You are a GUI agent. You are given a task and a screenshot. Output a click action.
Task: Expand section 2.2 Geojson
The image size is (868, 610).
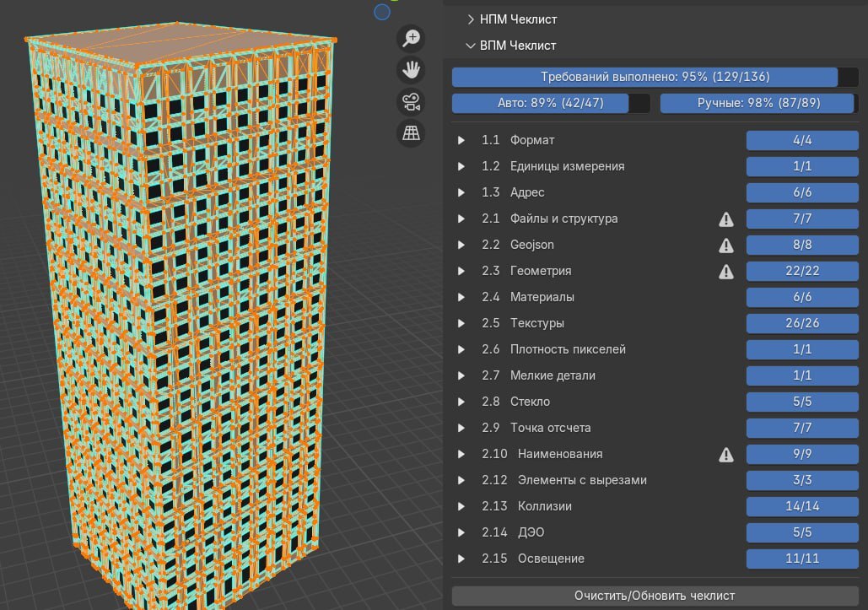click(461, 245)
